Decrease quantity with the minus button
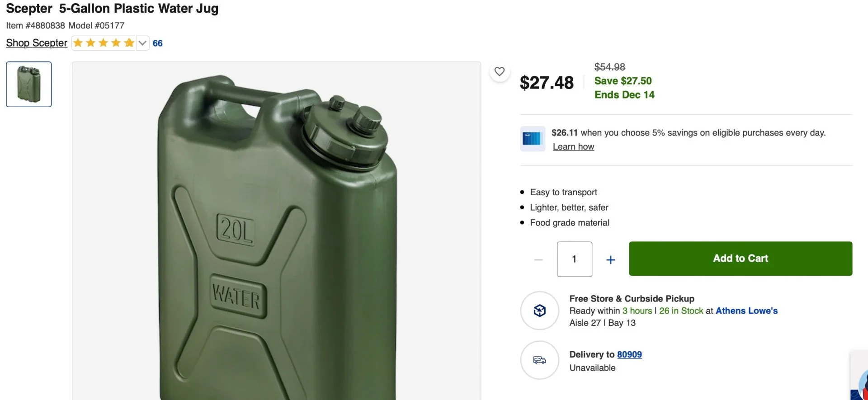This screenshot has height=400, width=868. pyautogui.click(x=538, y=259)
